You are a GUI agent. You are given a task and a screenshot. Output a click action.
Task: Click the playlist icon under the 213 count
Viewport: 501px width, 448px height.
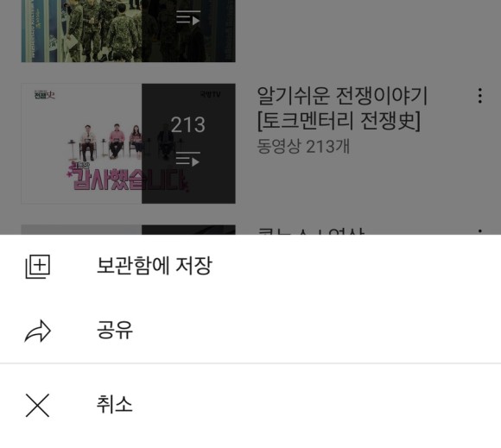click(x=188, y=159)
